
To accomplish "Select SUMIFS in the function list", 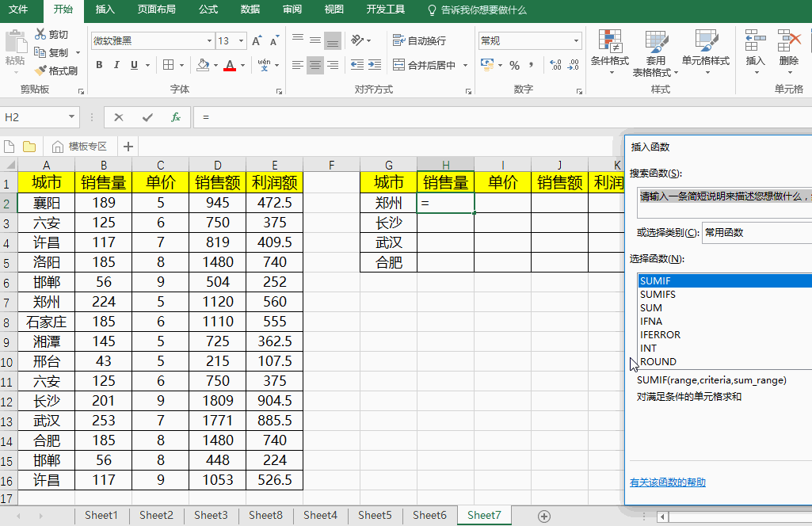I will (x=658, y=295).
